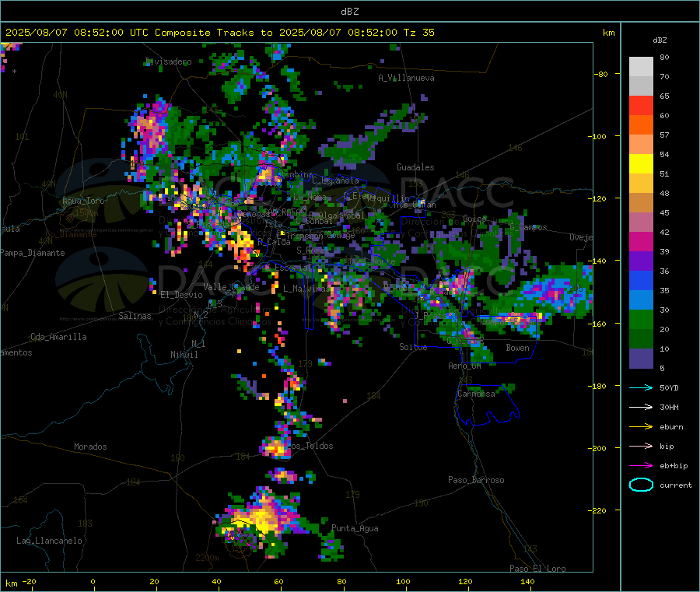Select the brown 45–48 dBZ legend swatch
700x592 pixels.
[641, 203]
